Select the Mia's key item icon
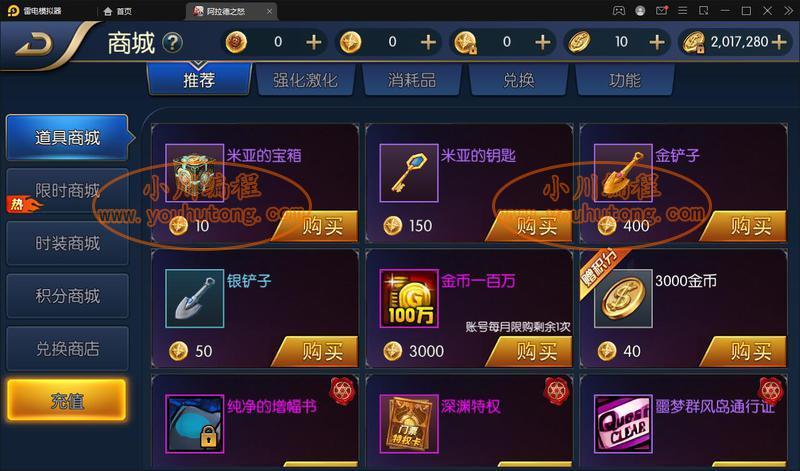Image resolution: width=800 pixels, height=471 pixels. pyautogui.click(x=409, y=173)
